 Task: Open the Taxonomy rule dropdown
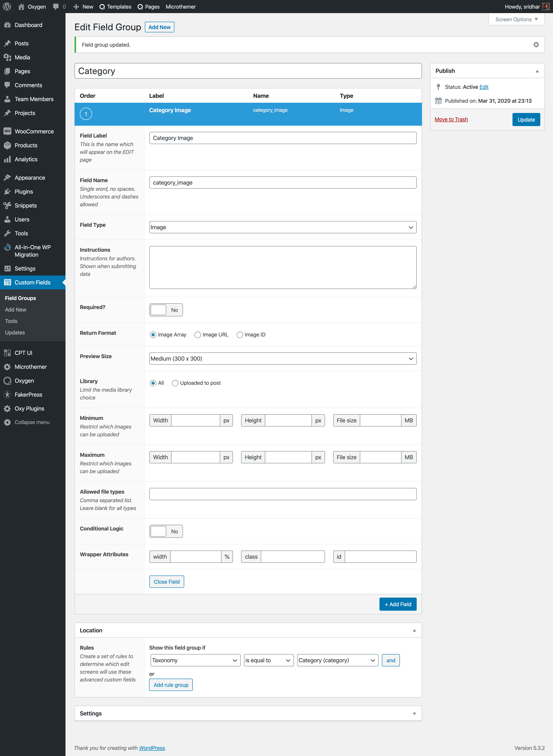point(195,660)
